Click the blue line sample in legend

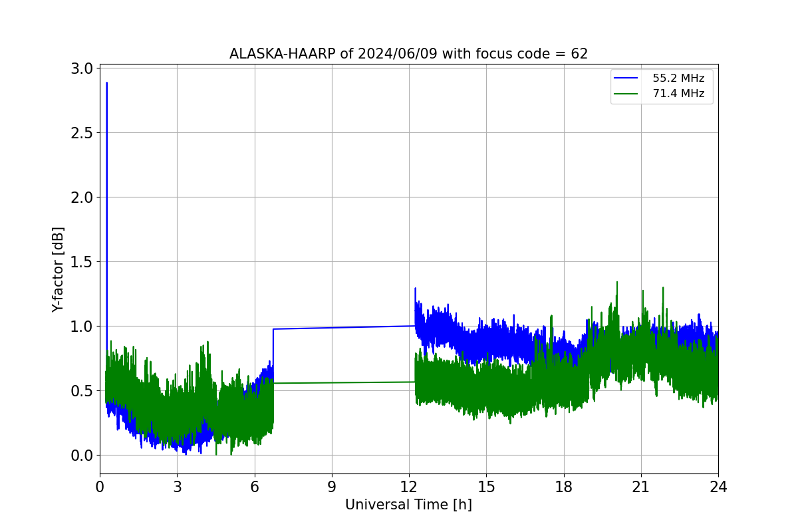click(x=626, y=78)
